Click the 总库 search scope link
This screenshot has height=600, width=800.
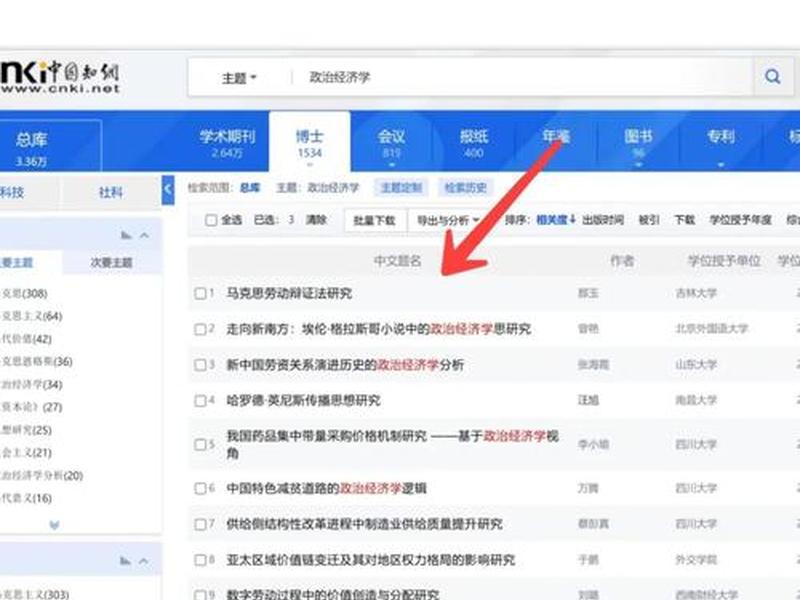click(250, 188)
